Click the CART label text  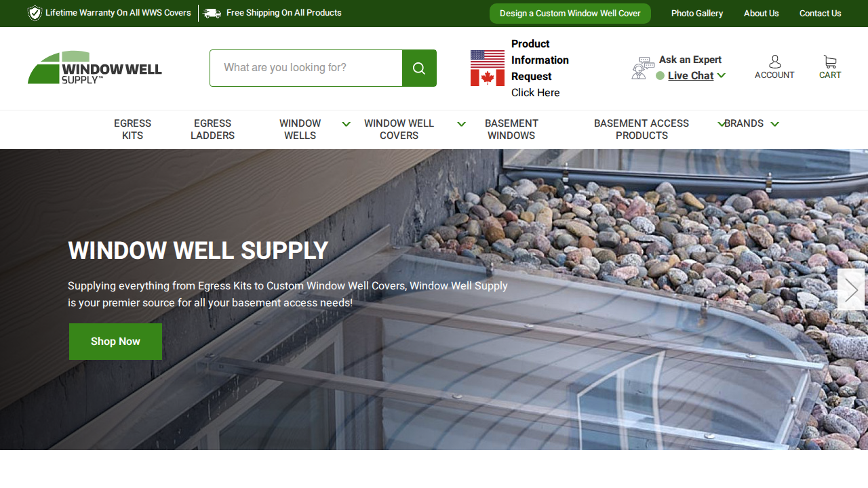pyautogui.click(x=830, y=75)
